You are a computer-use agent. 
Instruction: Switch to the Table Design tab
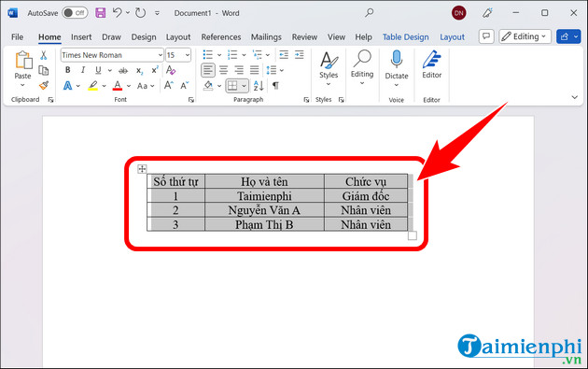point(405,37)
